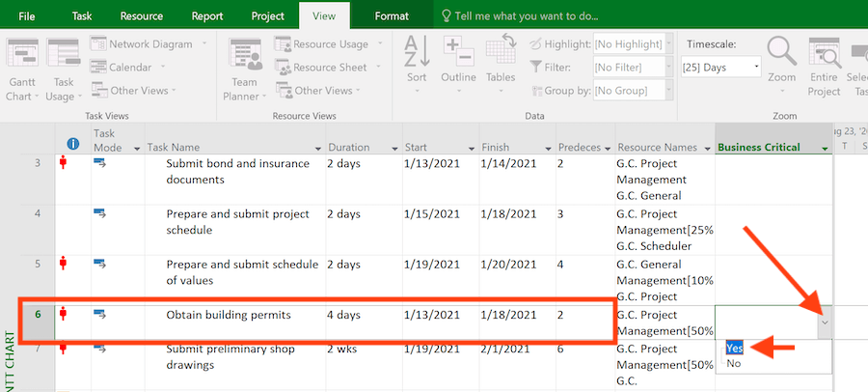
Task: Expand the Timescale dropdown showing [25] Days
Action: [721, 68]
